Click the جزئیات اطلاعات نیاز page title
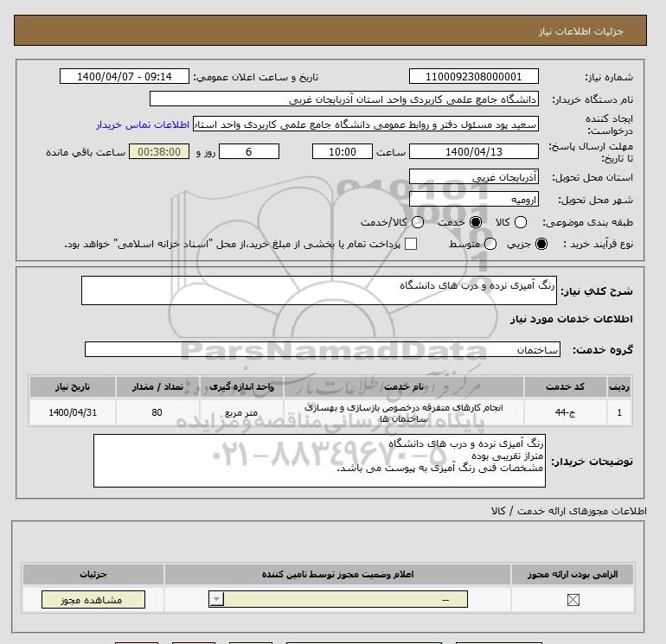666x644 pixels. tap(580, 31)
